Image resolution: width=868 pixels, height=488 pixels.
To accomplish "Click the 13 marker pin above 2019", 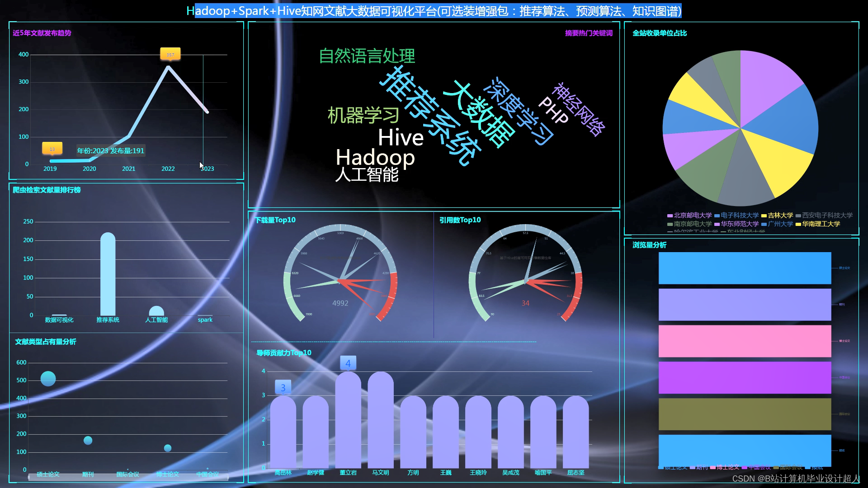I will coord(52,149).
